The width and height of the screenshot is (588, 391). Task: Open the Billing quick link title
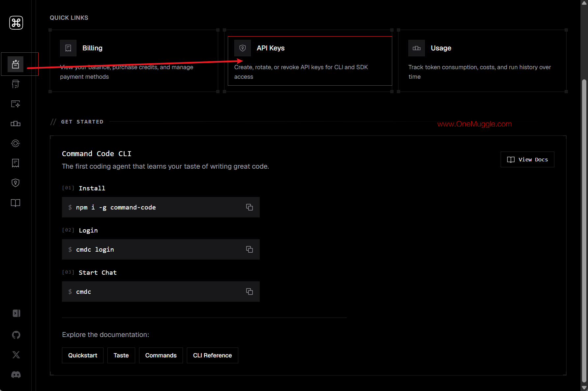(x=92, y=48)
